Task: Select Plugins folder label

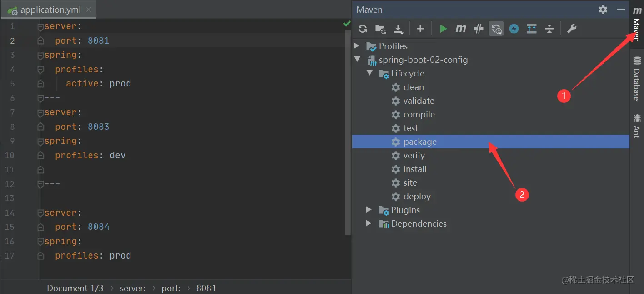Action: click(405, 210)
